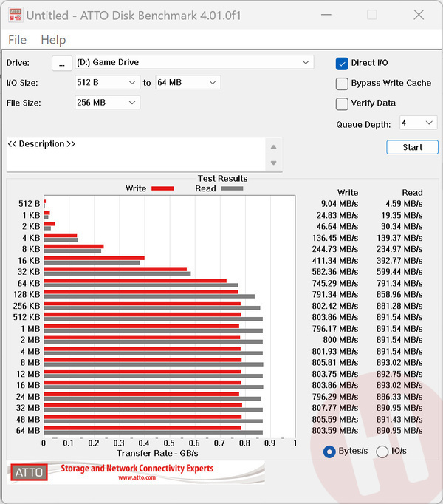Open the File Size 256 MB dropdown
This screenshot has width=443, height=504.
click(x=107, y=103)
